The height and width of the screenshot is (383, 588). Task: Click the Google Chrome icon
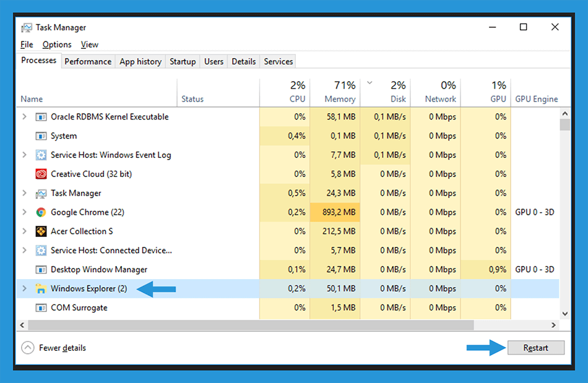coord(41,212)
